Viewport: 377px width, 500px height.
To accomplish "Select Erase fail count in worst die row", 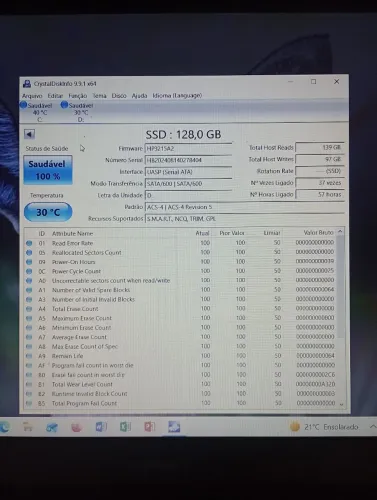I will 180,375.
